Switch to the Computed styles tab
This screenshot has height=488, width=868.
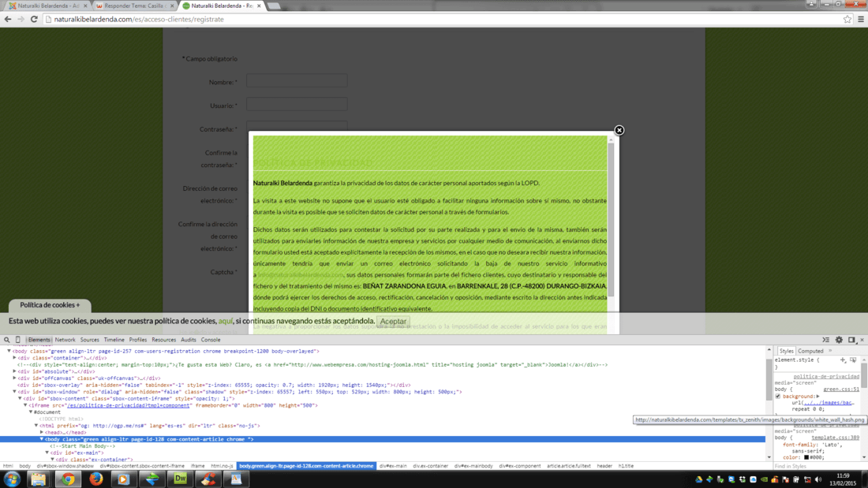(x=810, y=351)
